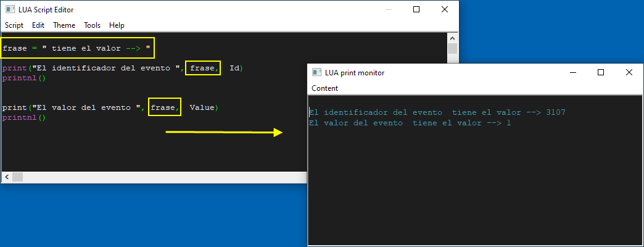The width and height of the screenshot is (644, 247).
Task: Click the vertical scrollbar thumb in editor
Action: point(452,49)
